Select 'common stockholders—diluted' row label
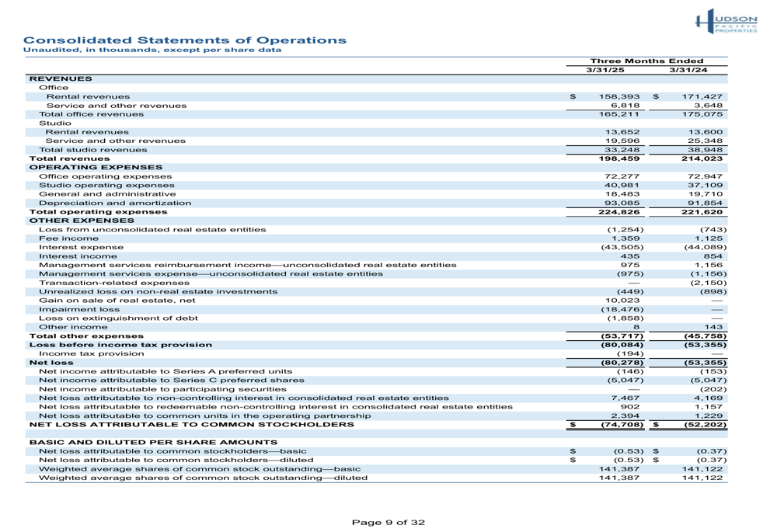The height and width of the screenshot is (532, 777). (x=176, y=461)
